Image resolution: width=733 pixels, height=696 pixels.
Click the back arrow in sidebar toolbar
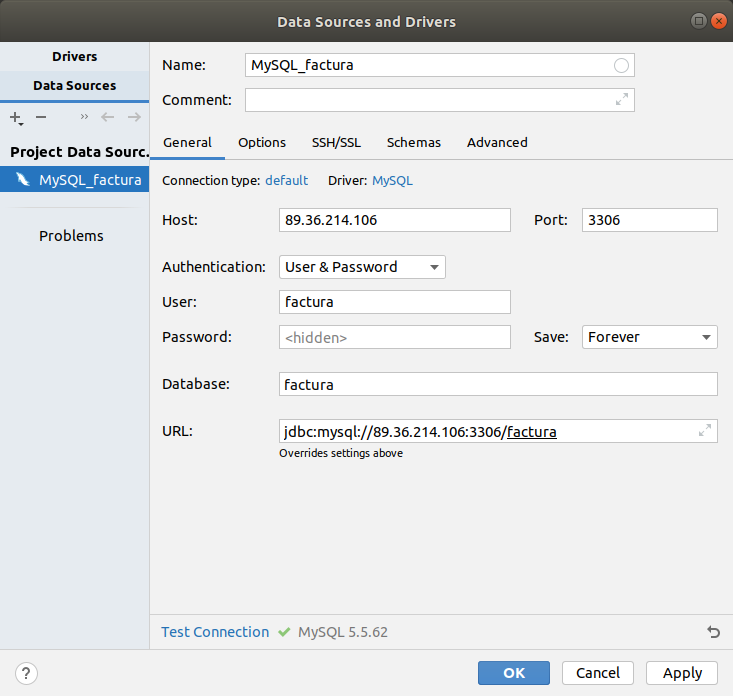(x=108, y=117)
